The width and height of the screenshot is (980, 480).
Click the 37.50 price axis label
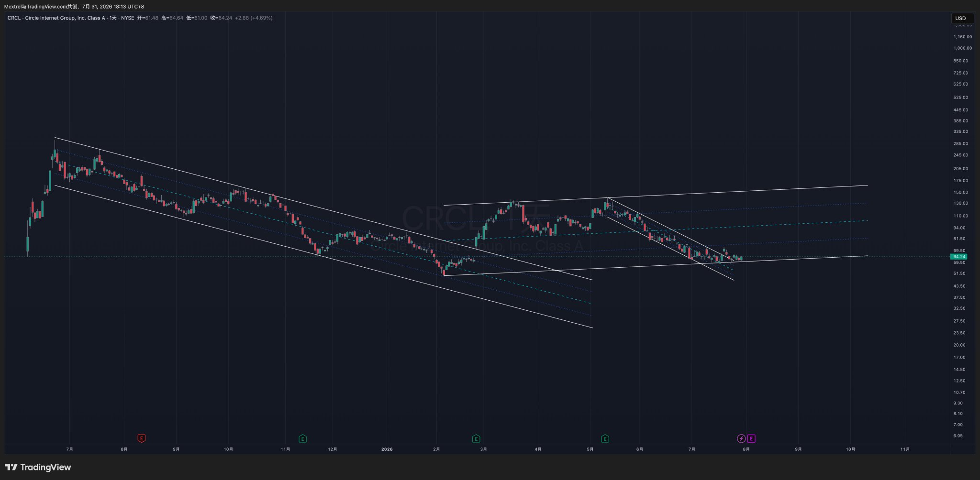click(959, 297)
